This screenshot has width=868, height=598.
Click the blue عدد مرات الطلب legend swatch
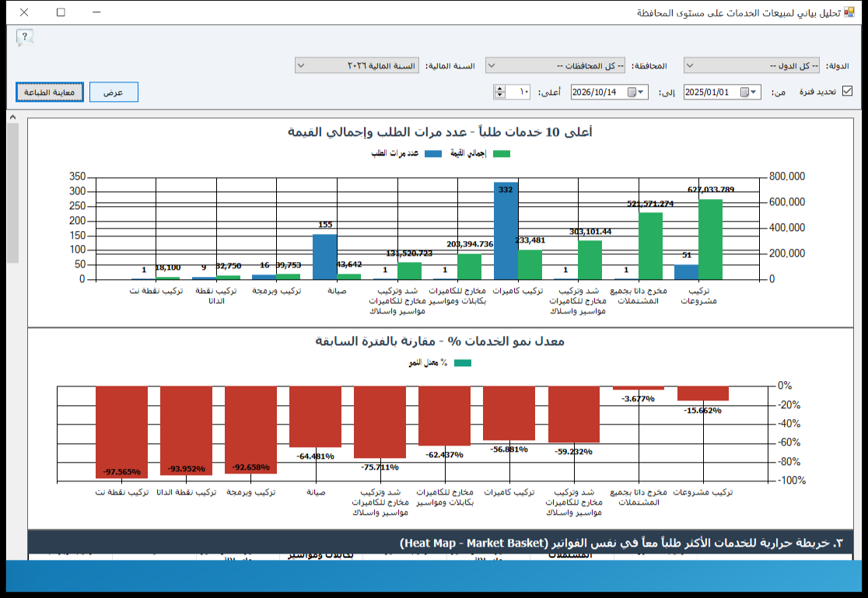point(433,154)
